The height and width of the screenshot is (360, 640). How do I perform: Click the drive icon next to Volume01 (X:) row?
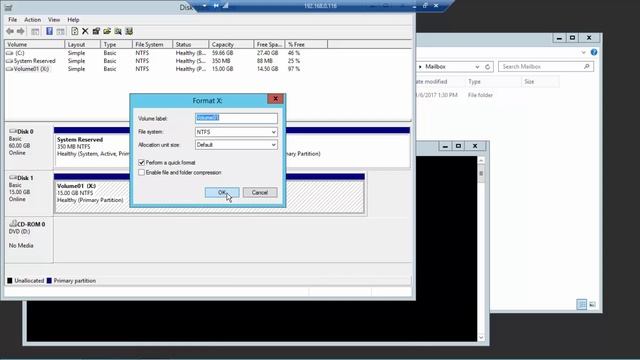10,69
